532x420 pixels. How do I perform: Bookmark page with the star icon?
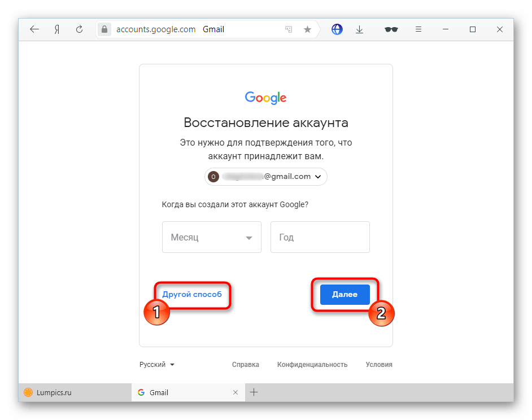307,29
